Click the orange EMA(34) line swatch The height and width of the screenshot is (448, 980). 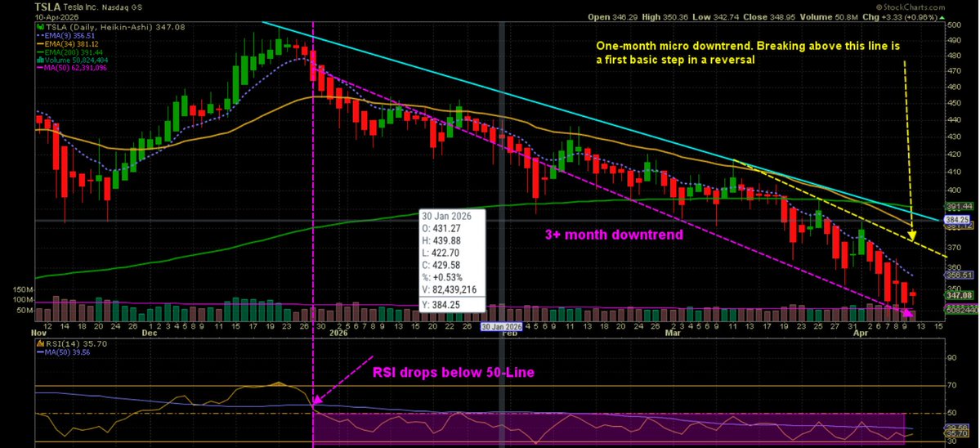(40, 44)
